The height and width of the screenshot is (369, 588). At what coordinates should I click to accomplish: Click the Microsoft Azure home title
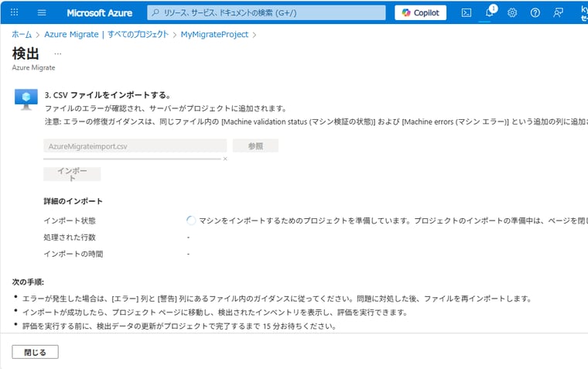(x=99, y=12)
